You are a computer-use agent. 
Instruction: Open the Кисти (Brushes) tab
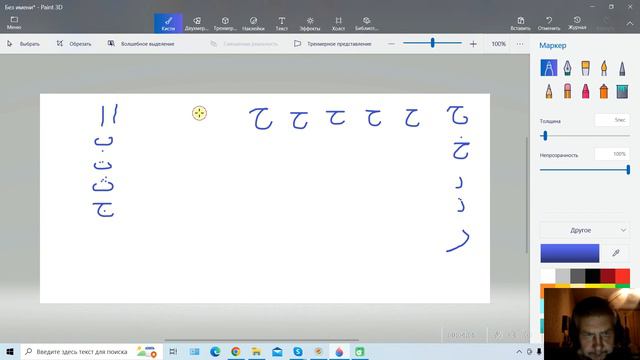click(168, 23)
